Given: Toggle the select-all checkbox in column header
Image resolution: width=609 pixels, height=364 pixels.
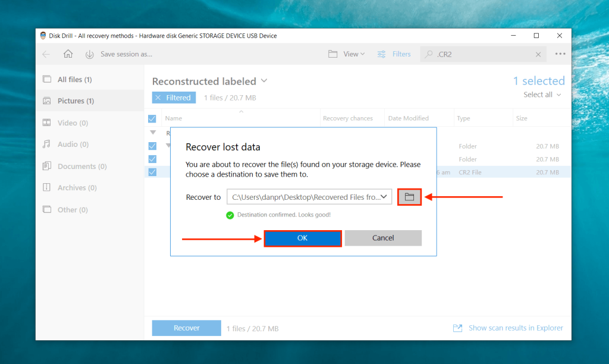Looking at the screenshot, I should [x=152, y=118].
